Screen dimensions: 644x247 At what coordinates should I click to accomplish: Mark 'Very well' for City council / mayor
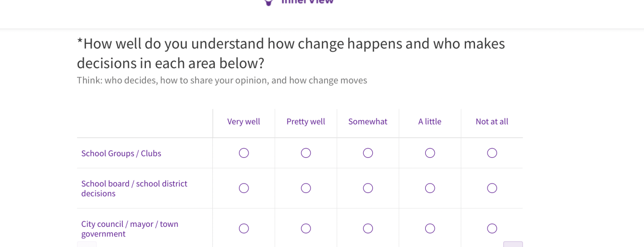(244, 229)
